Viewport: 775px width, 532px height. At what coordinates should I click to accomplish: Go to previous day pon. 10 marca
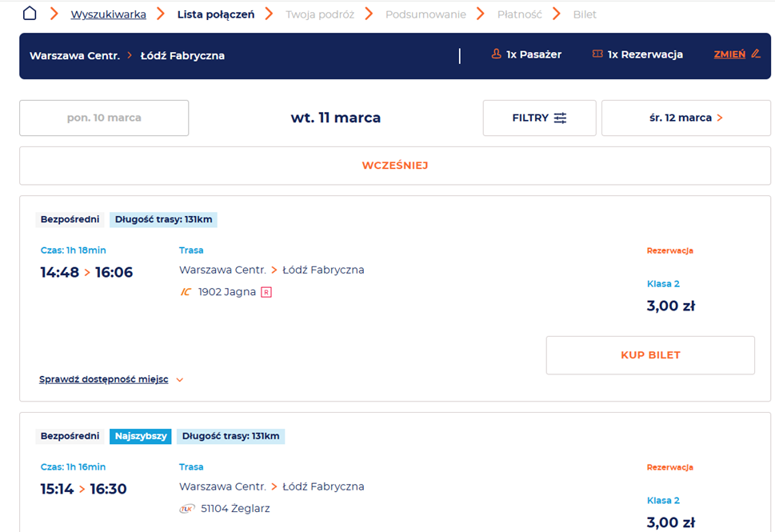(x=104, y=118)
